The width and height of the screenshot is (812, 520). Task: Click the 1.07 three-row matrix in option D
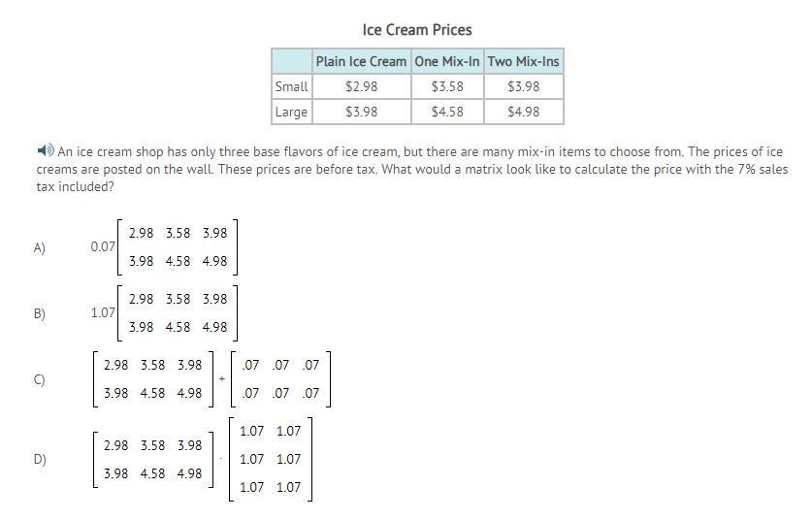point(271,459)
